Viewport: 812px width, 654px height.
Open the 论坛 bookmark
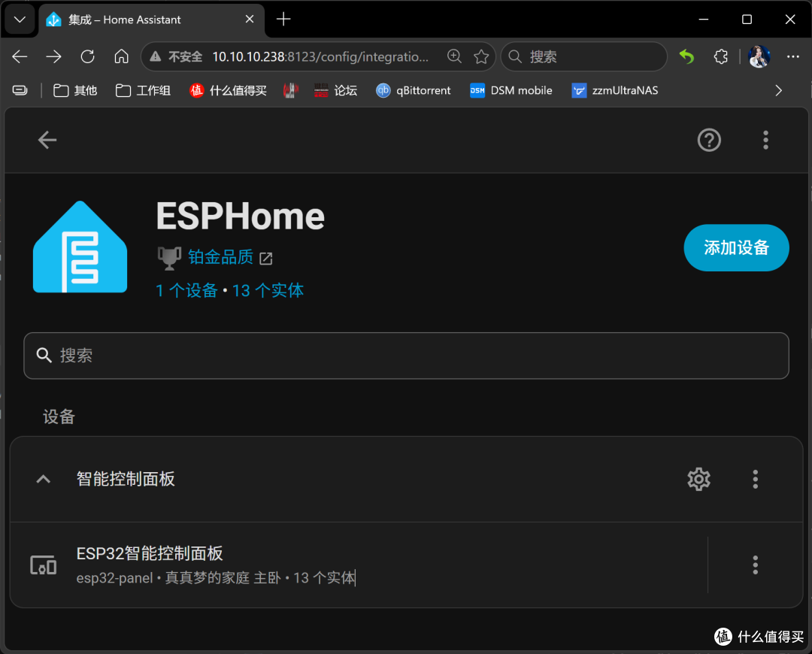coord(335,91)
